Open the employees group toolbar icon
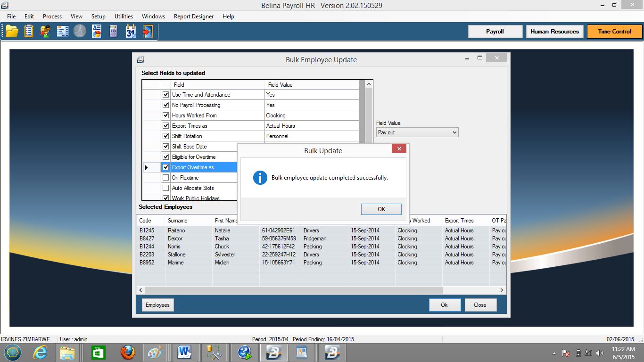Viewport: 644px width, 362px height. click(46, 31)
